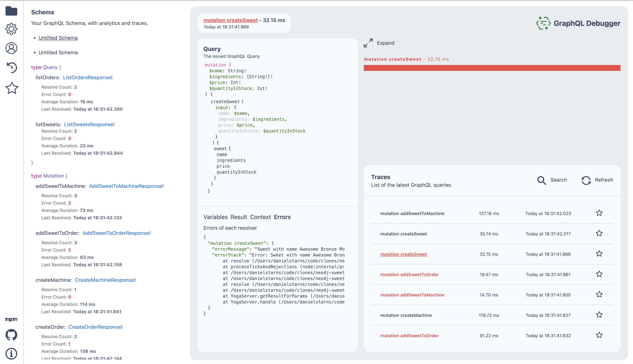633x364 pixels.
Task: Click the red createSweet duration bar
Action: coord(492,68)
